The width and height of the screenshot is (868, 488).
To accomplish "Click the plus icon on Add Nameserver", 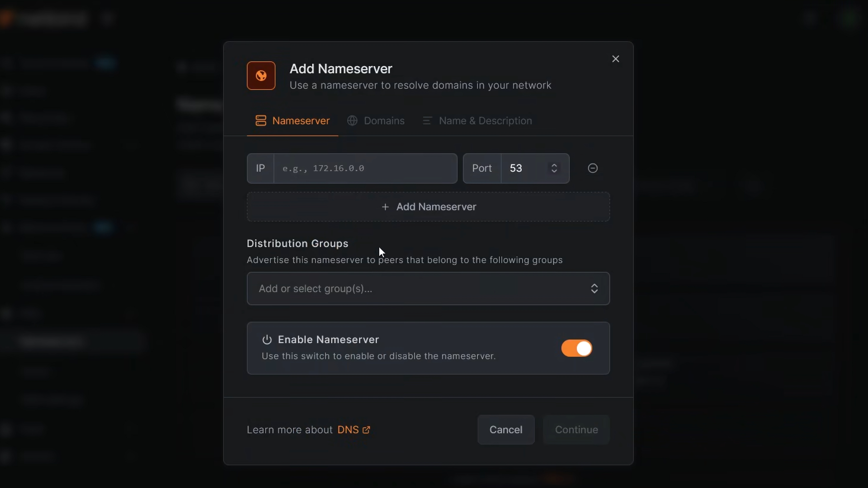I will tap(385, 207).
